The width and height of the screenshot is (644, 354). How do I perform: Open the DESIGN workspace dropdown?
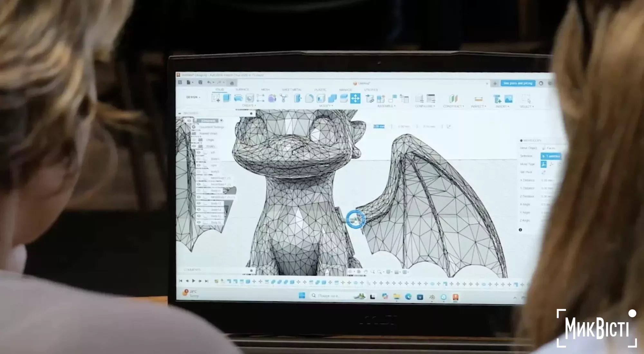[193, 97]
